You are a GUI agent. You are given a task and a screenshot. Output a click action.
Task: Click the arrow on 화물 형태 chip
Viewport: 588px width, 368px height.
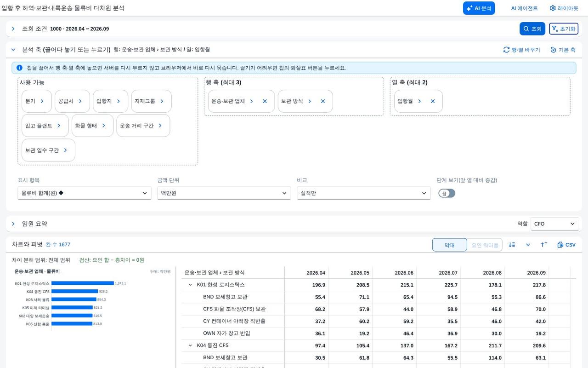(104, 126)
